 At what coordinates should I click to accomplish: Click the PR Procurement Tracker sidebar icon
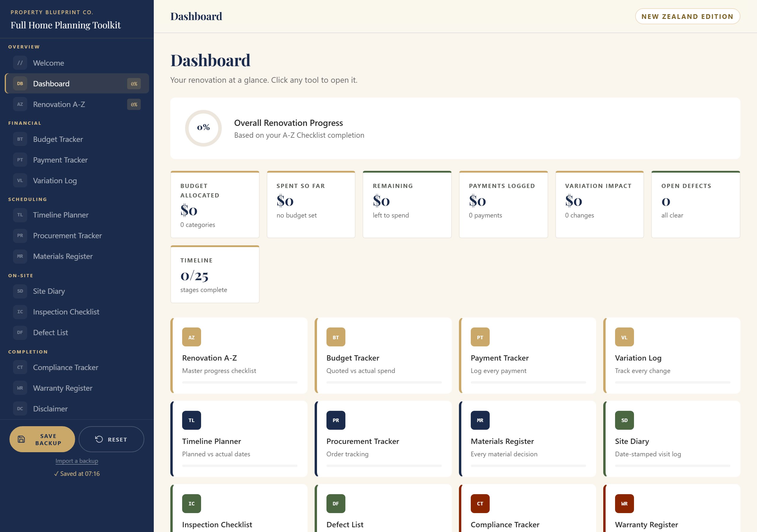(20, 236)
